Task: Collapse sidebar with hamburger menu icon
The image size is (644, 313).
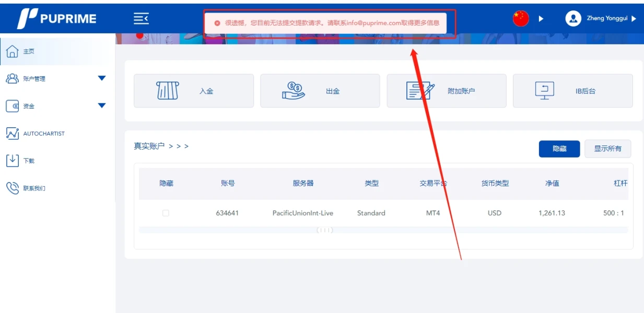Action: 141,19
